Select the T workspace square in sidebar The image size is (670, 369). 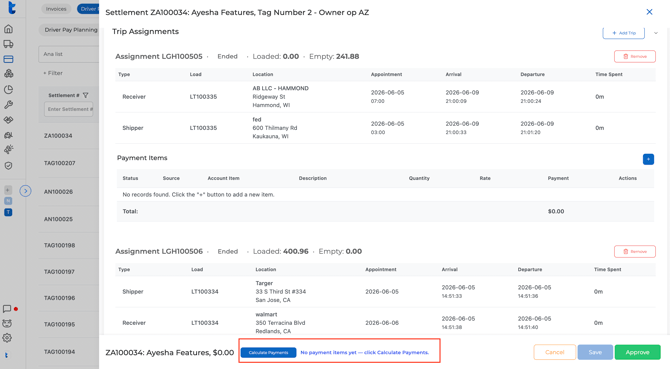click(8, 212)
